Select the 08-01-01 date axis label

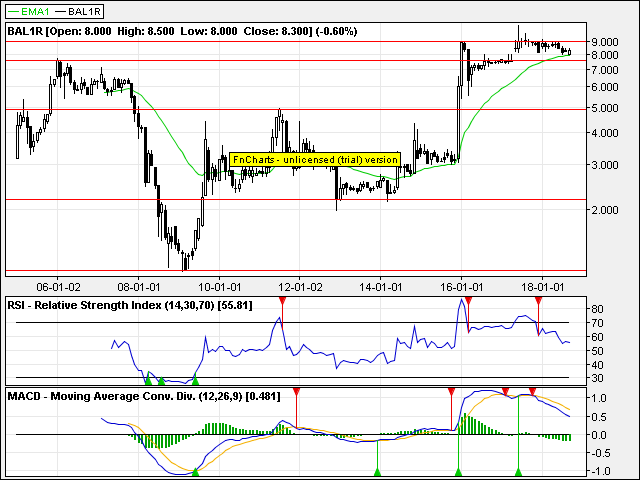[x=139, y=287]
